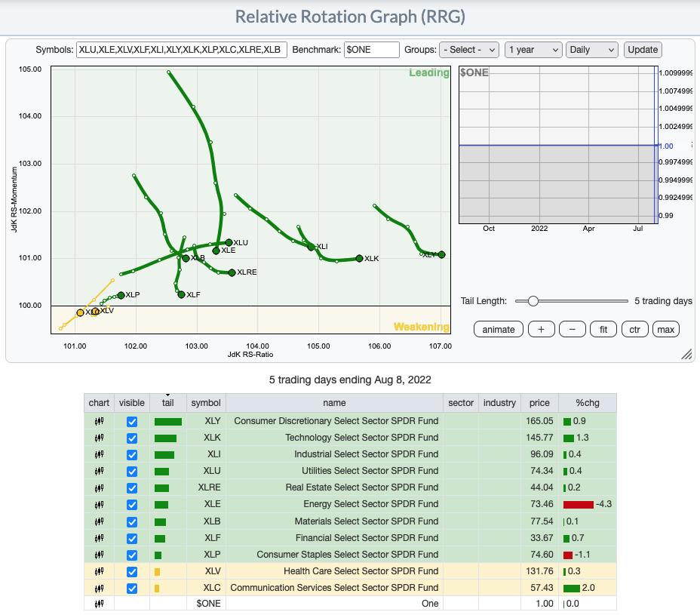Uncheck visibility for XLE
Image resolution: width=700 pixels, height=615 pixels.
pyautogui.click(x=132, y=505)
